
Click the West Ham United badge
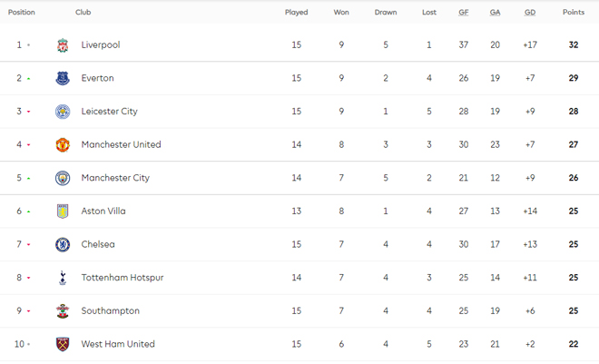(x=63, y=344)
